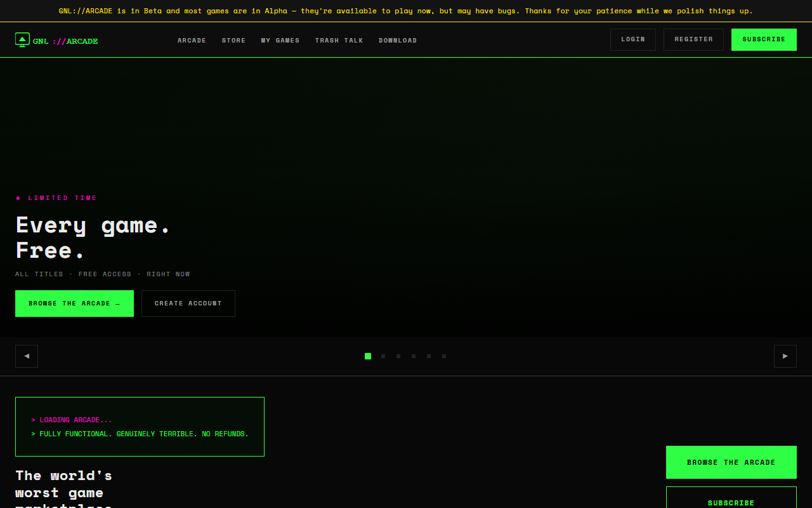This screenshot has width=812, height=508.
Task: Advance to the next hero slide arrow
Action: (785, 356)
